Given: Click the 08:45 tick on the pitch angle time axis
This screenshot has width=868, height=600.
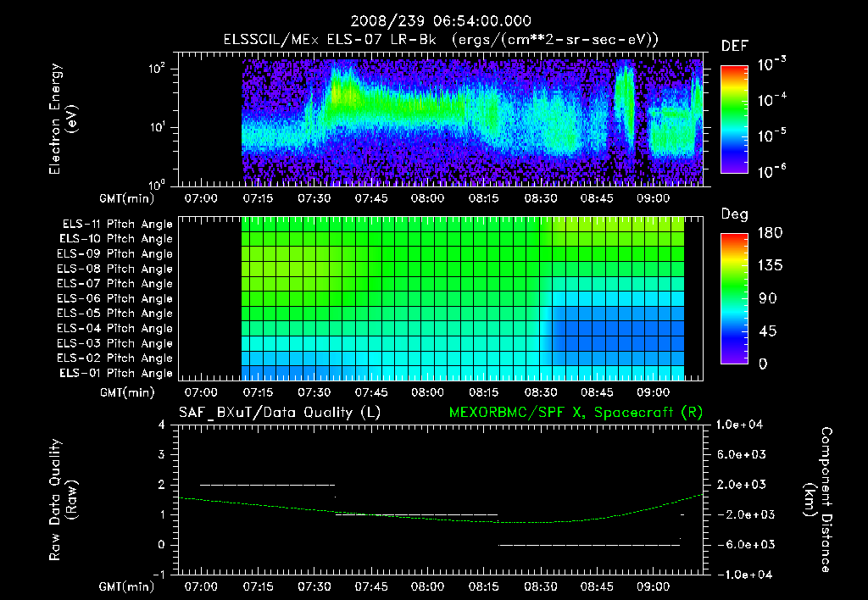Looking at the screenshot, I should coord(597,392).
